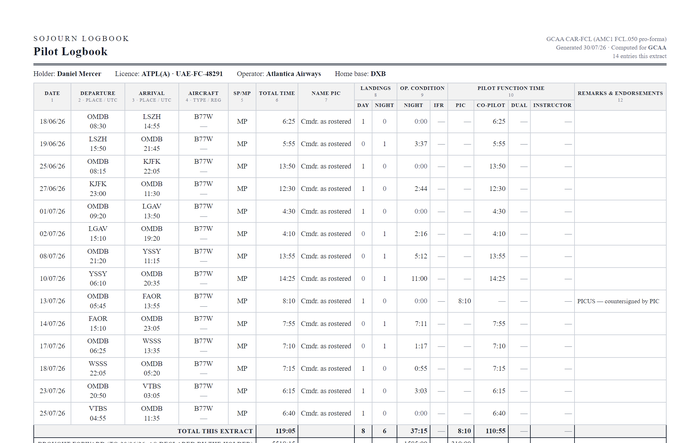Screen dimensions: 700x443
Task: Click total time 13:50 on 25/06/26 row
Action: tap(287, 166)
